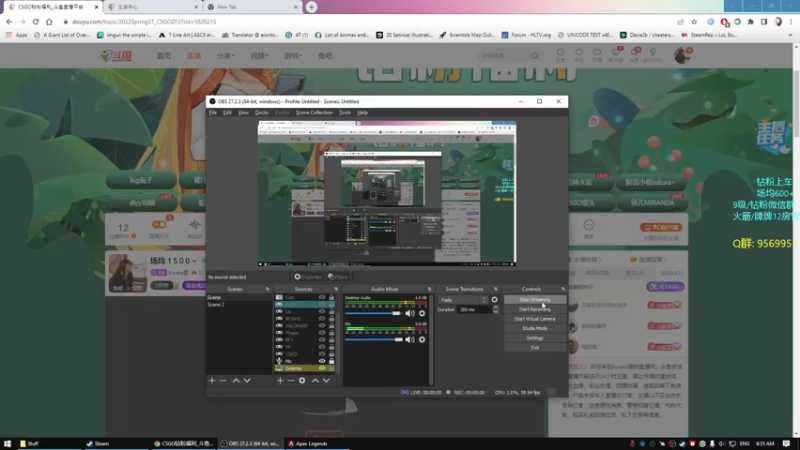
Task: Click the Chrome address bar
Action: pos(367,22)
